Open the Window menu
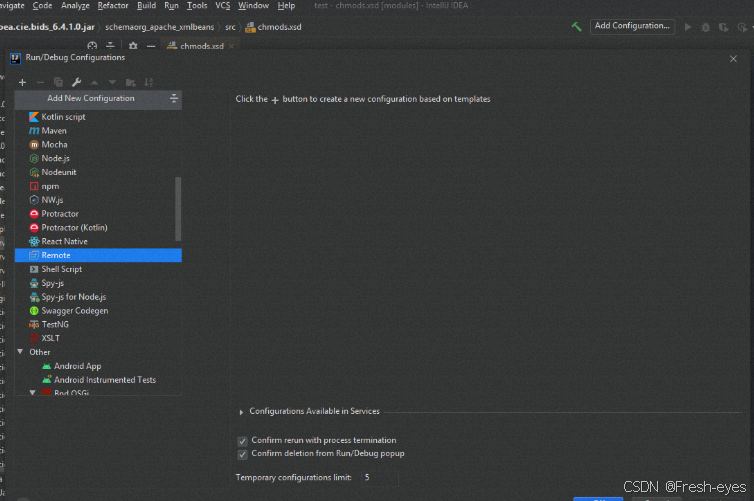This screenshot has width=754, height=501. [253, 6]
